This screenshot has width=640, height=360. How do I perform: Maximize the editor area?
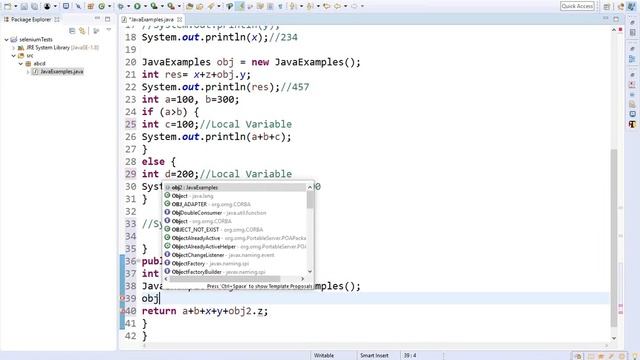(x=616, y=19)
